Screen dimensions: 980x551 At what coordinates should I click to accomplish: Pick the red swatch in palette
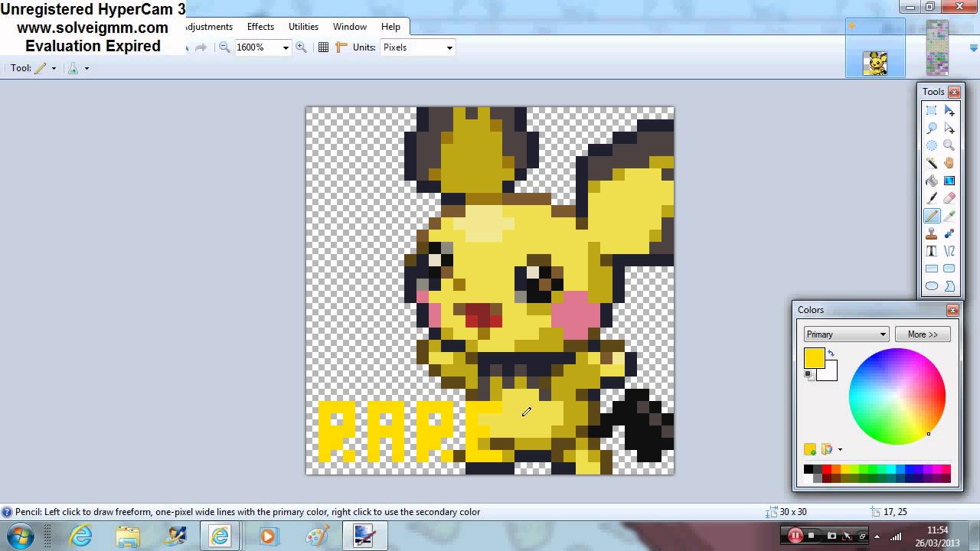click(827, 469)
